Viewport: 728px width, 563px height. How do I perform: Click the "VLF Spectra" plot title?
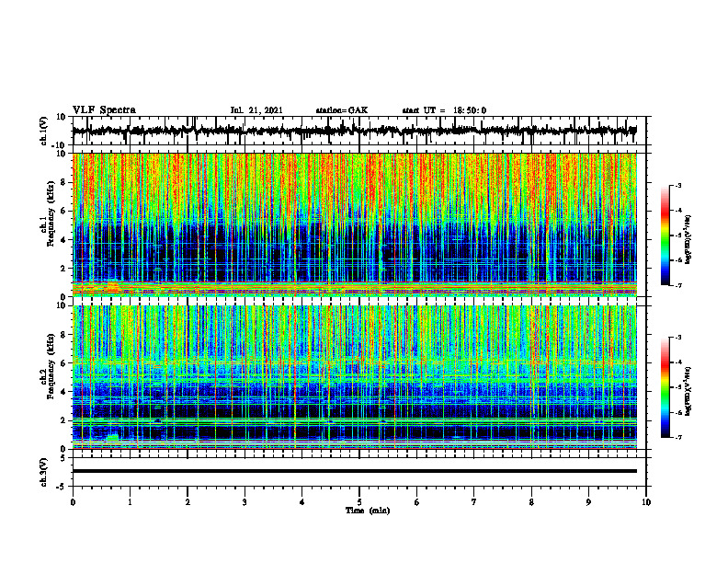[x=104, y=109]
